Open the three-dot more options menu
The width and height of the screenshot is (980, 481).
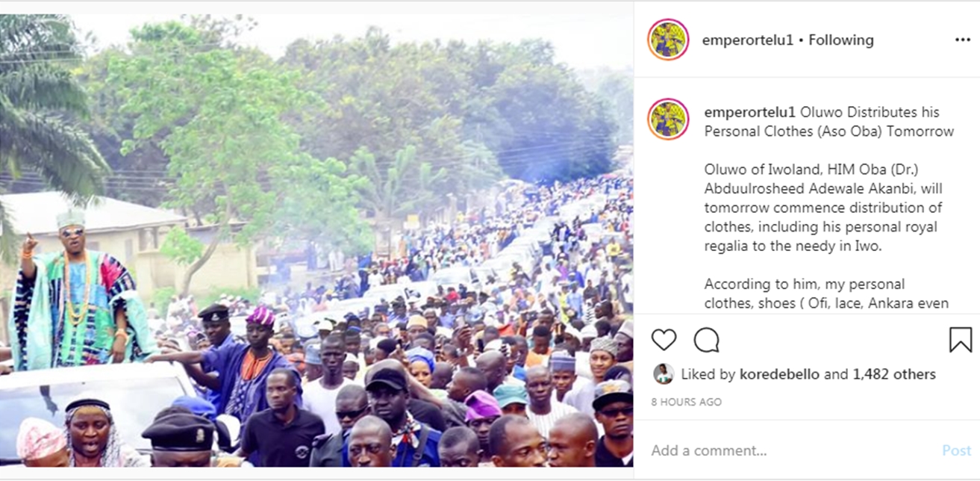tap(963, 40)
